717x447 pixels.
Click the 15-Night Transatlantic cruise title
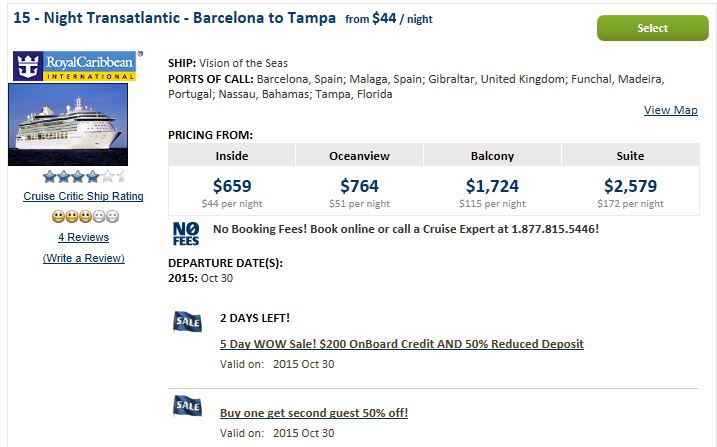[174, 18]
